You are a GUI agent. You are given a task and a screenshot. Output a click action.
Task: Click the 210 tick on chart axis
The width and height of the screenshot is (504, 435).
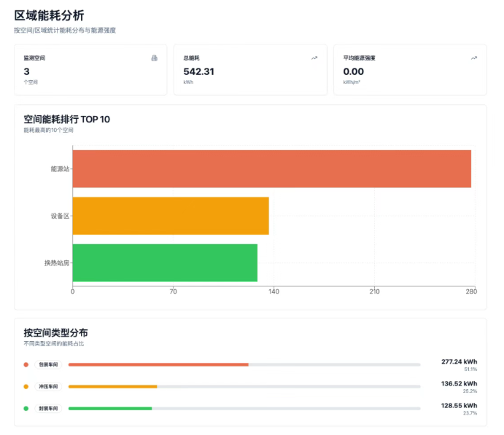(x=374, y=291)
